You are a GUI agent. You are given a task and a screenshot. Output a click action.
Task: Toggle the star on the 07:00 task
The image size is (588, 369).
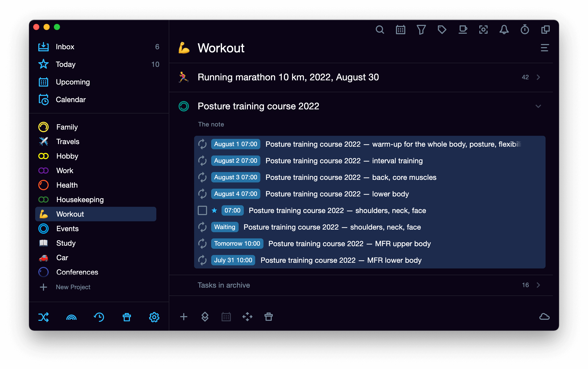pos(214,210)
